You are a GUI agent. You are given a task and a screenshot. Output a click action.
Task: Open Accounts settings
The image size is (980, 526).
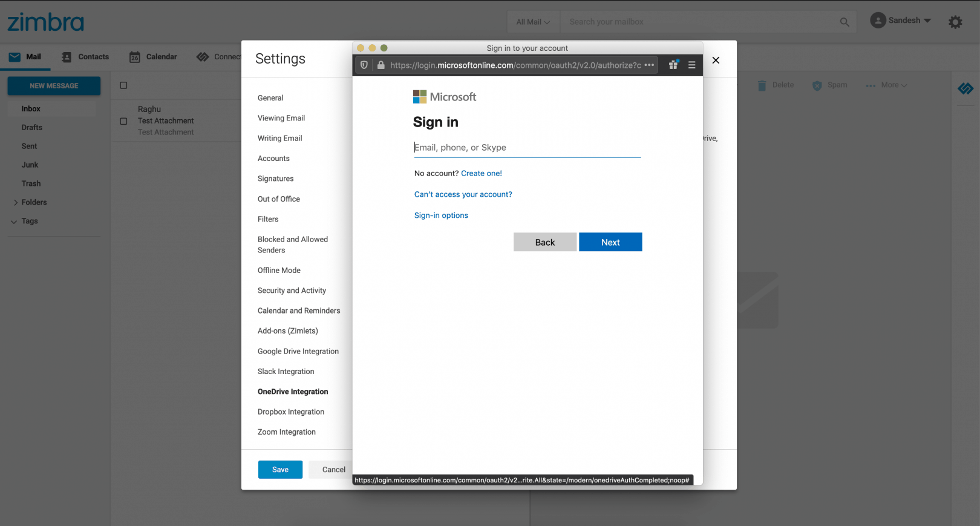pos(273,159)
